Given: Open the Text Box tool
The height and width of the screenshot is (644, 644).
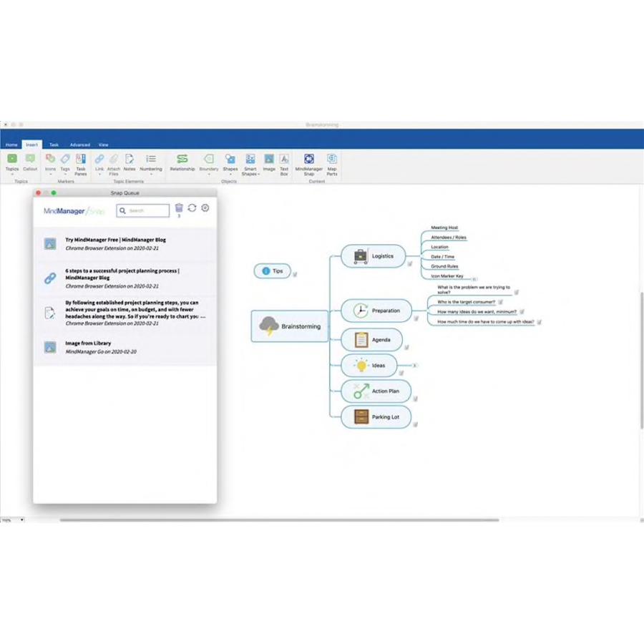Looking at the screenshot, I should (284, 159).
